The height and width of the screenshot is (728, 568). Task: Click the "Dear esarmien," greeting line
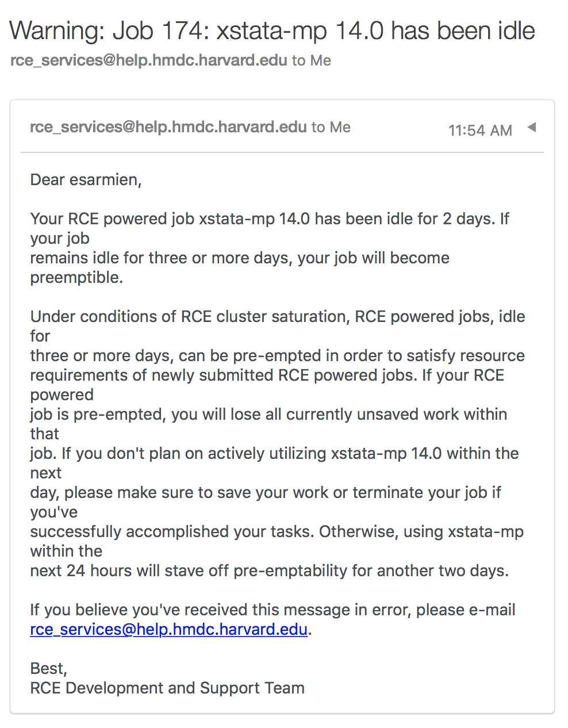(86, 180)
